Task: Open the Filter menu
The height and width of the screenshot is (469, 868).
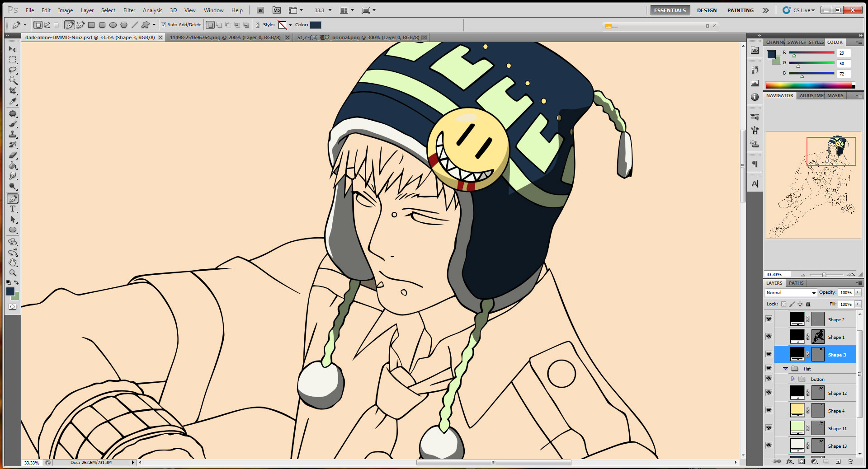Action: coord(129,10)
